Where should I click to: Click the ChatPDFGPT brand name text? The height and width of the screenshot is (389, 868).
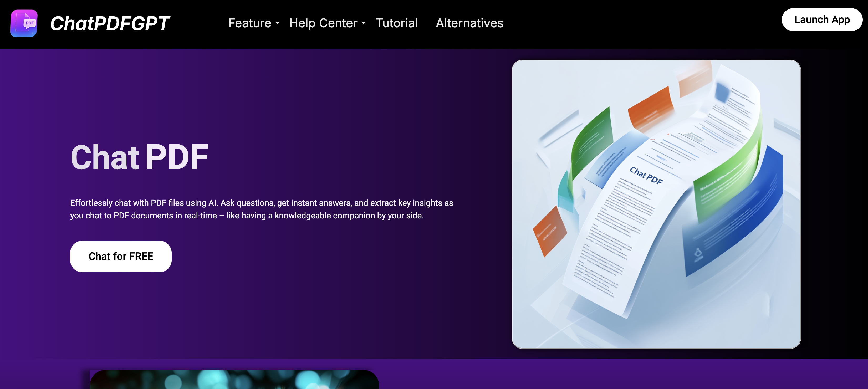(x=110, y=24)
